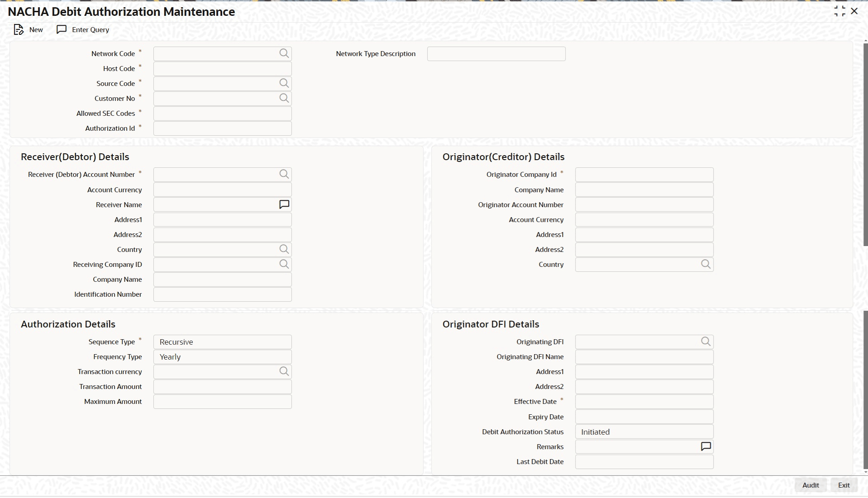This screenshot has width=868, height=498.
Task: Open Receiver (Debtor) Account Number search icon
Action: (284, 174)
